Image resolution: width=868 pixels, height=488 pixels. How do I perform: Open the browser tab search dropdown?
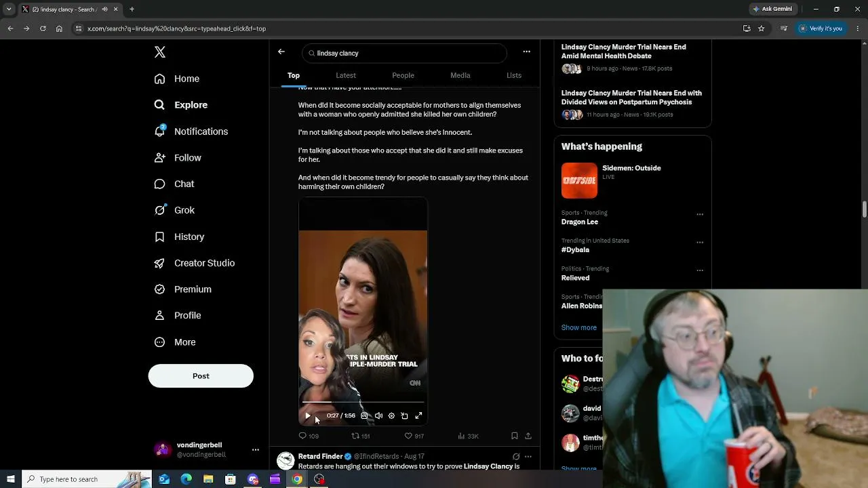[x=9, y=9]
